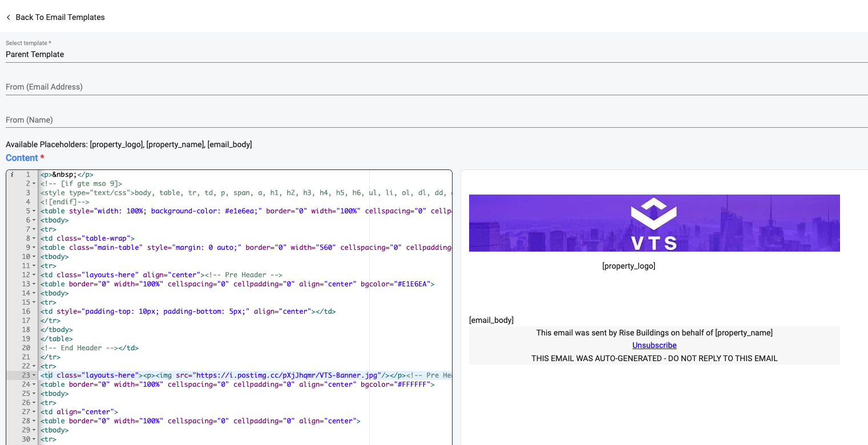This screenshot has width=868, height=445.
Task: Fold the main-table block on line 9
Action: [x=34, y=248]
